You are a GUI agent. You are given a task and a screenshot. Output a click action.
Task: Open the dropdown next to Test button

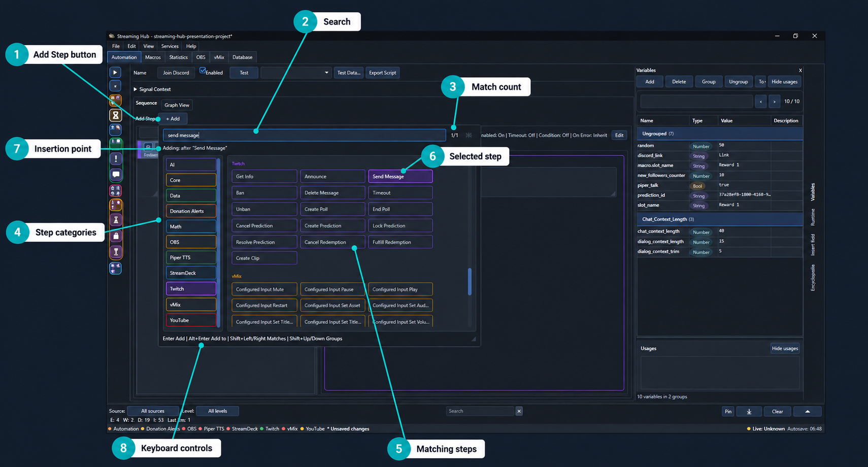[296, 73]
